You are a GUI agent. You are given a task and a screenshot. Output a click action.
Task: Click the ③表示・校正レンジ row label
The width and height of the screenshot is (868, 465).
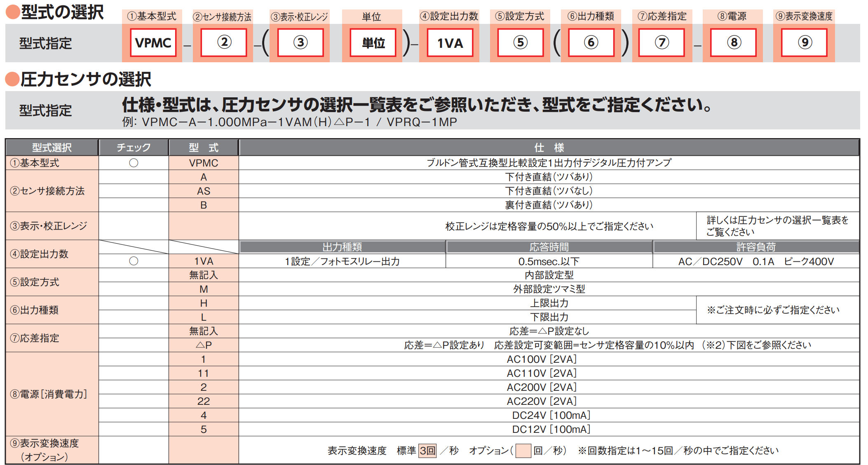(52, 226)
